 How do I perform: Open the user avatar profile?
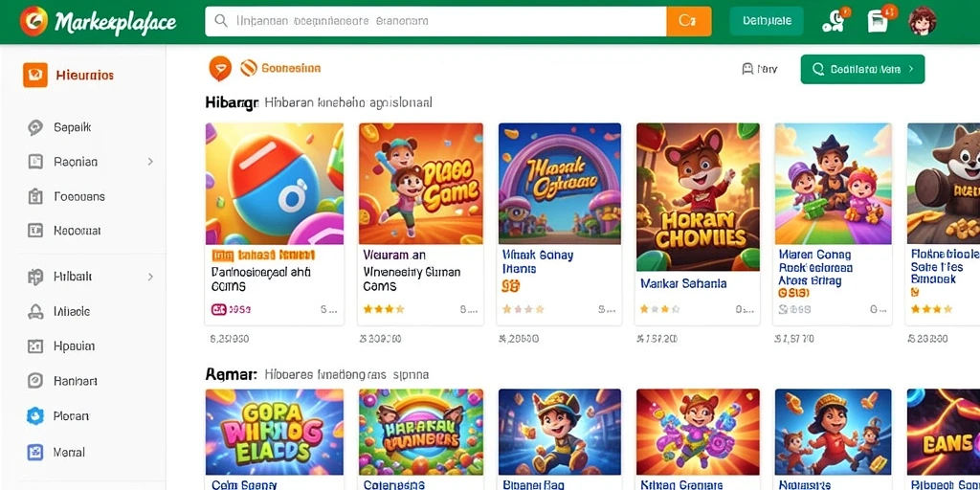tap(922, 21)
